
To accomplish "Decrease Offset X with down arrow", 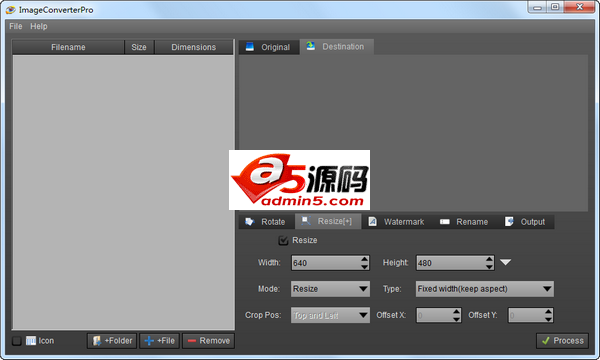I will click(457, 319).
